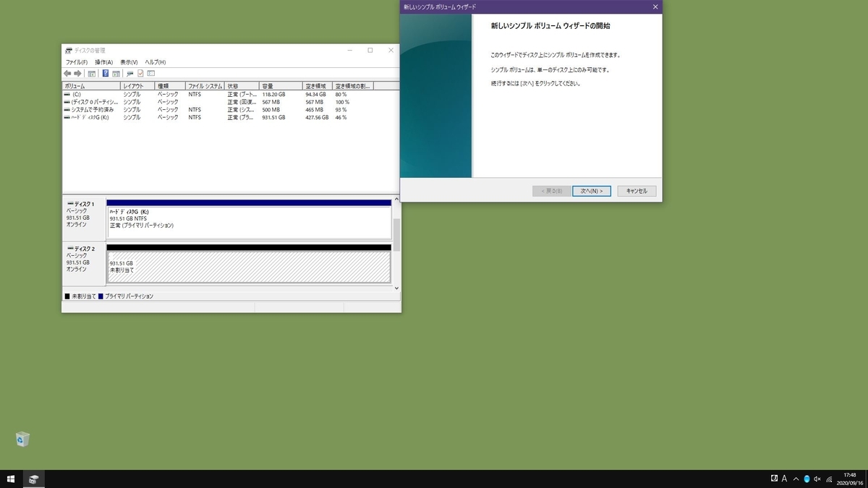Click the 118.20 GB capacity cell

273,94
